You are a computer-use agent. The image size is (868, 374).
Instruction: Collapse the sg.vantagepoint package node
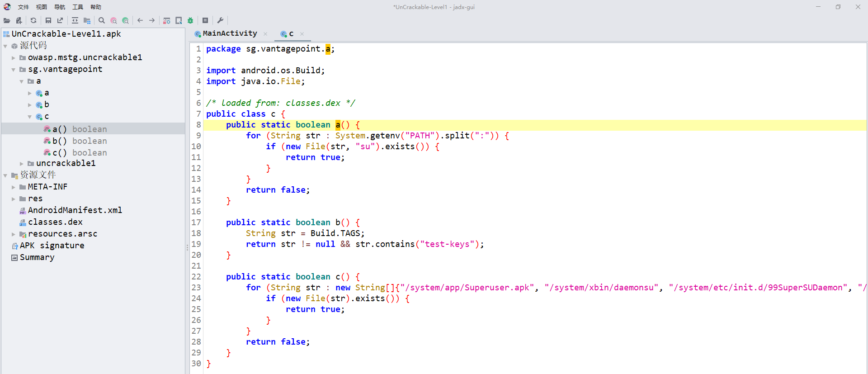[x=14, y=70]
